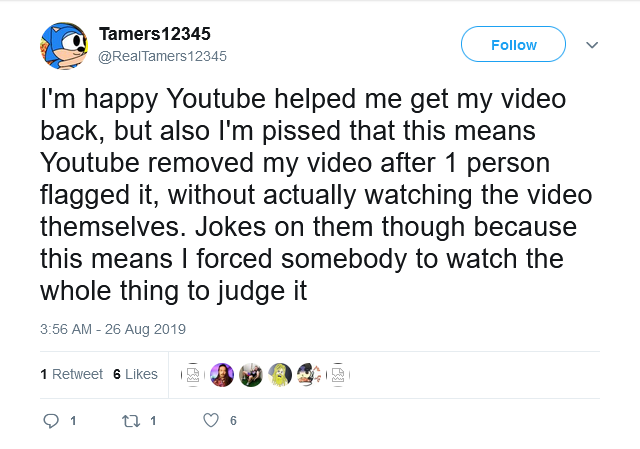Open the third liker avatar photo

coord(251,374)
